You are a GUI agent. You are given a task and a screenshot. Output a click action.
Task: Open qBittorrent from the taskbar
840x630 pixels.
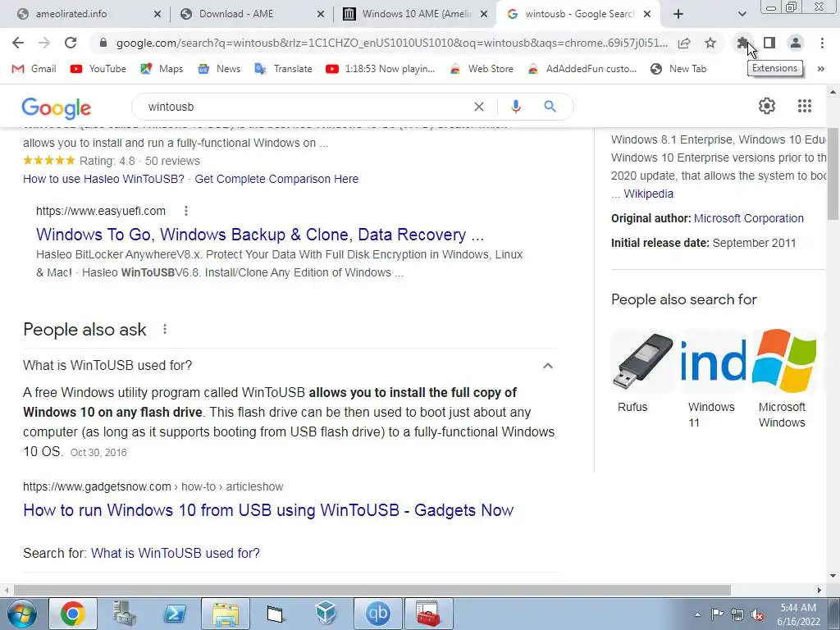(x=377, y=614)
